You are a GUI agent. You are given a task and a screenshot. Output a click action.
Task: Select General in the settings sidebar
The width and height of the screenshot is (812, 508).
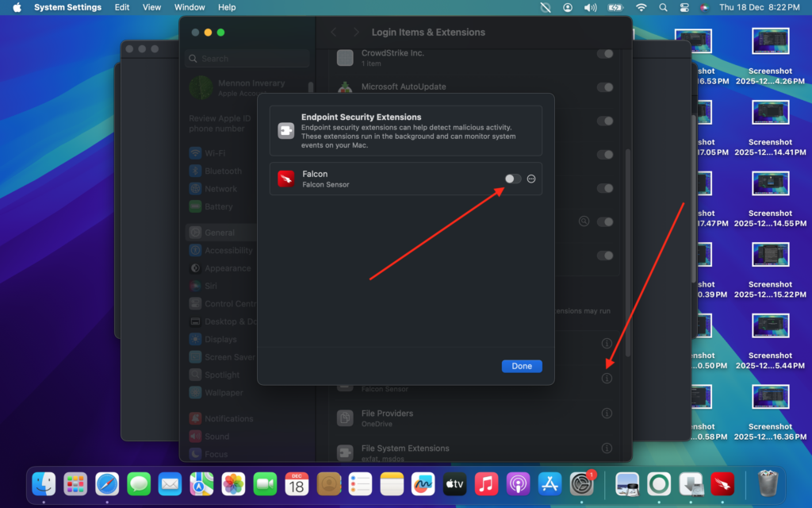(221, 233)
